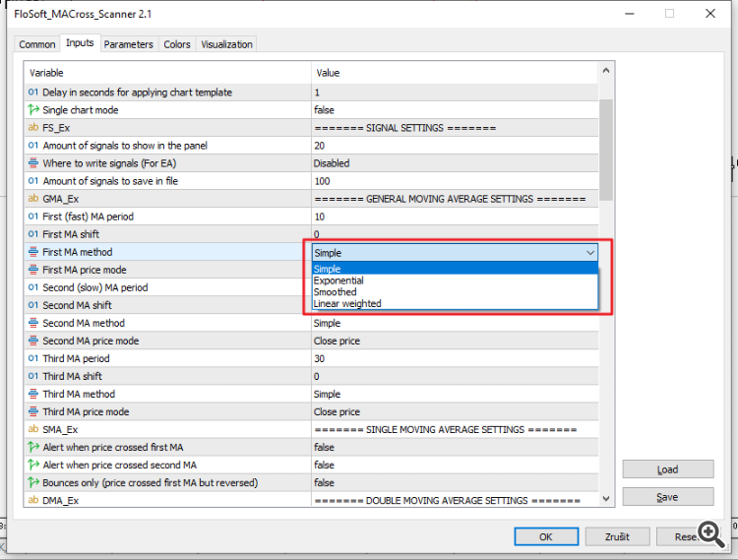Click the enum icon beside Where to write signals
Screen dimensions: 738x560
[x=32, y=162]
